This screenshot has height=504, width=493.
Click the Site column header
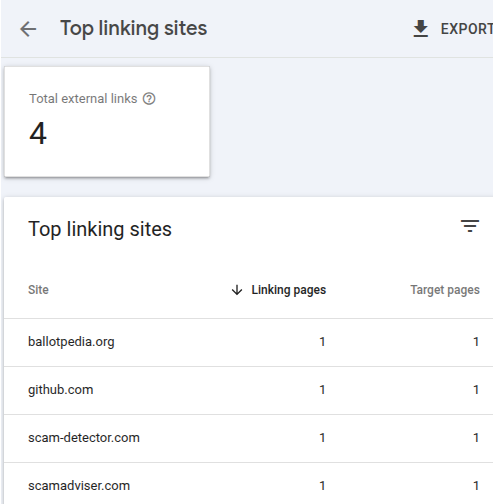click(38, 290)
